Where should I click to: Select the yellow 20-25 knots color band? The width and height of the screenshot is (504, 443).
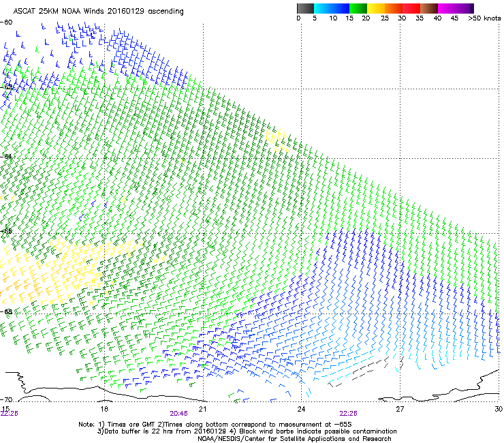[376, 8]
